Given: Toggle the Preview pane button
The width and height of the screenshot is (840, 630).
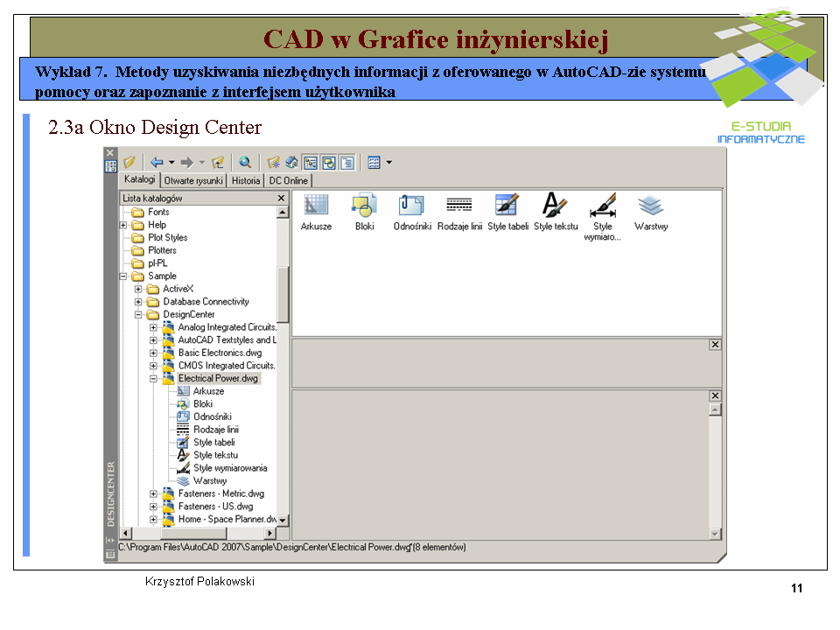Looking at the screenshot, I should (x=329, y=162).
